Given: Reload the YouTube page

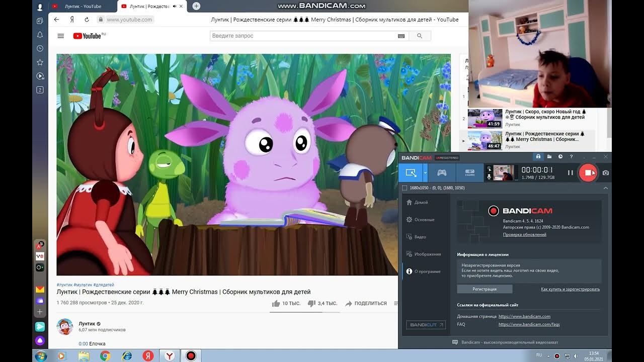Looking at the screenshot, I should pos(87,20).
